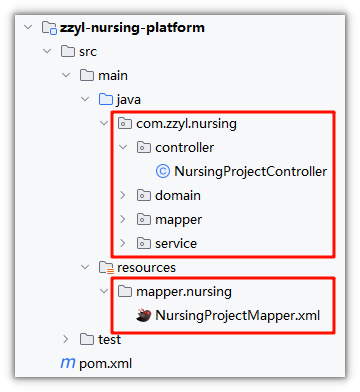The width and height of the screenshot is (360, 392).
Task: Open the pom.xml file name
Action: point(106,364)
